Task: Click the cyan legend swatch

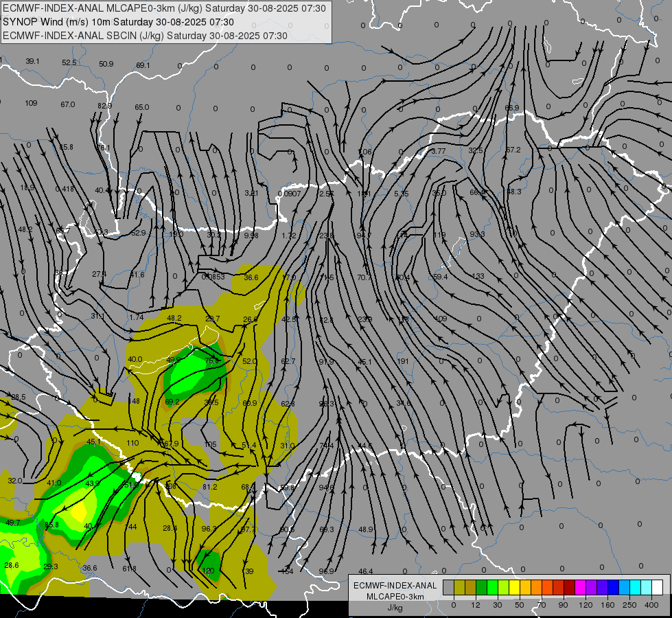Action: pos(635,587)
